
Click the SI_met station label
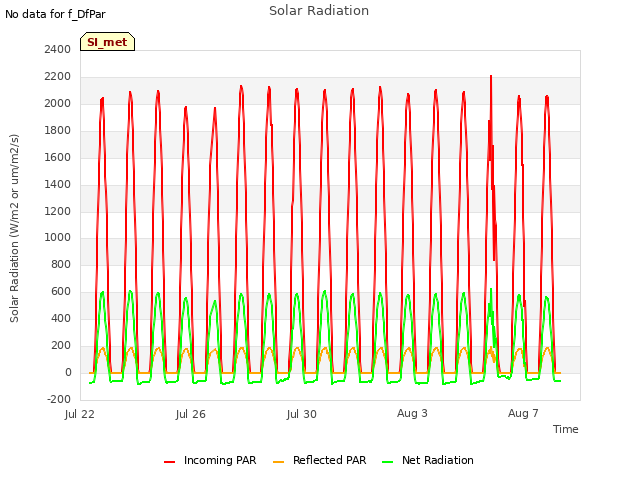tap(107, 42)
